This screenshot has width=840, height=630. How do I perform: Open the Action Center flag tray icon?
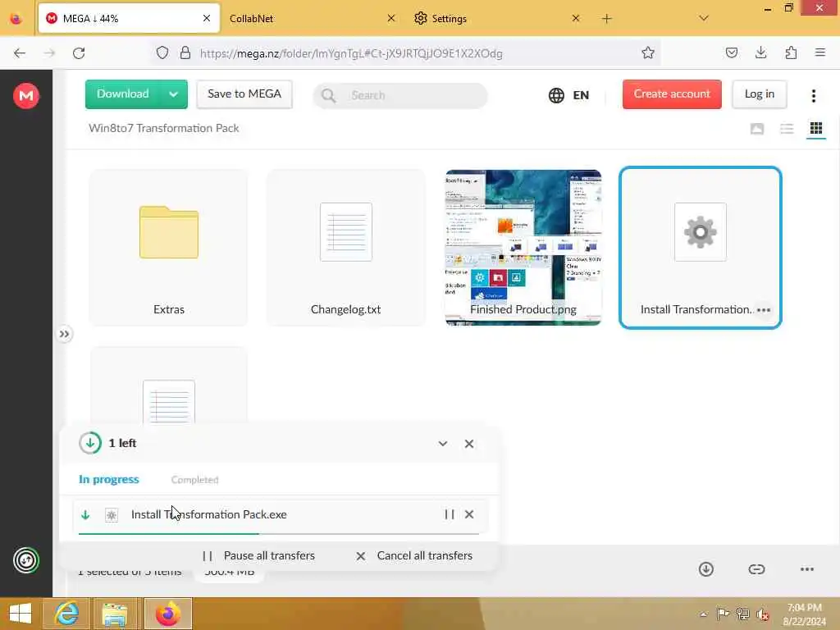pos(723,614)
